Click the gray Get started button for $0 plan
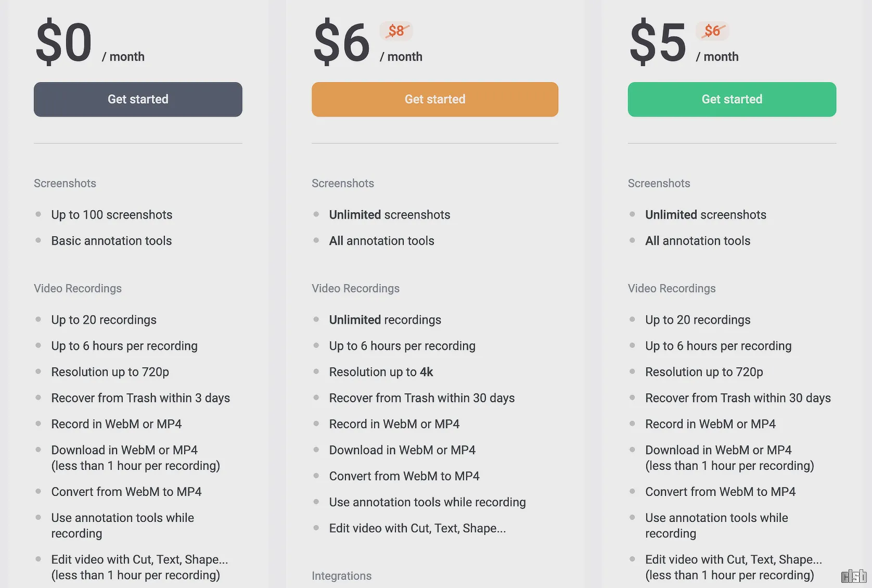Screen dimensions: 872x588 pyautogui.click(x=138, y=99)
